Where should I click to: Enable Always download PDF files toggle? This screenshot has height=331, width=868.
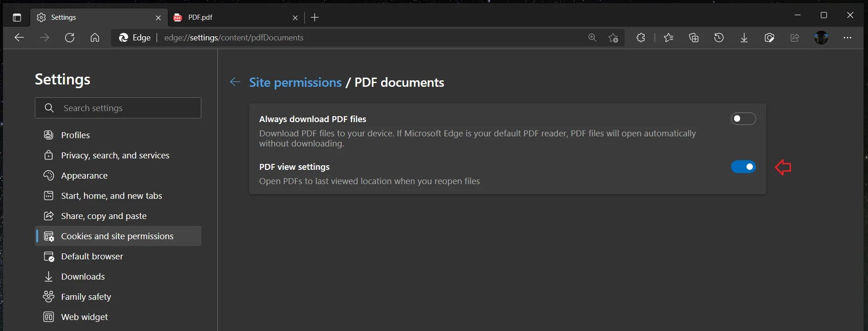pos(743,119)
